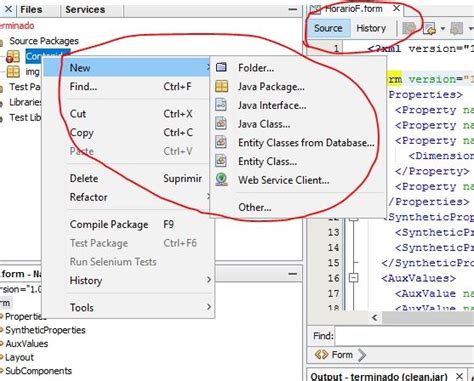The height and width of the screenshot is (381, 474).
Task: Select Java Package... menu entry text
Action: point(271,87)
